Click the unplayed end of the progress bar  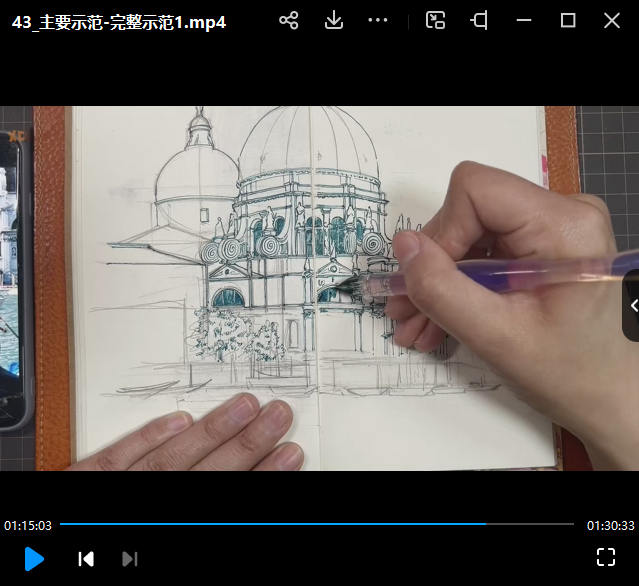pyautogui.click(x=530, y=524)
